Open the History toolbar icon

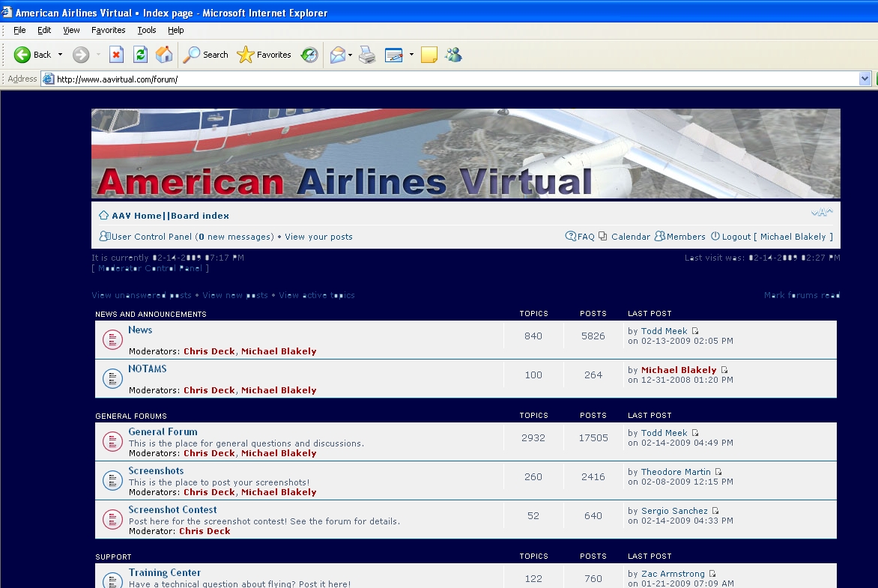pos(309,55)
